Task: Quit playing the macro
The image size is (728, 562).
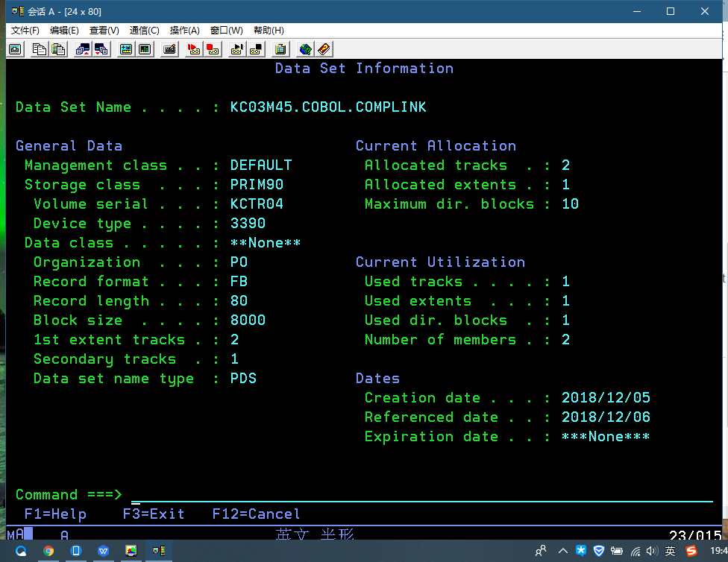Action: click(256, 49)
